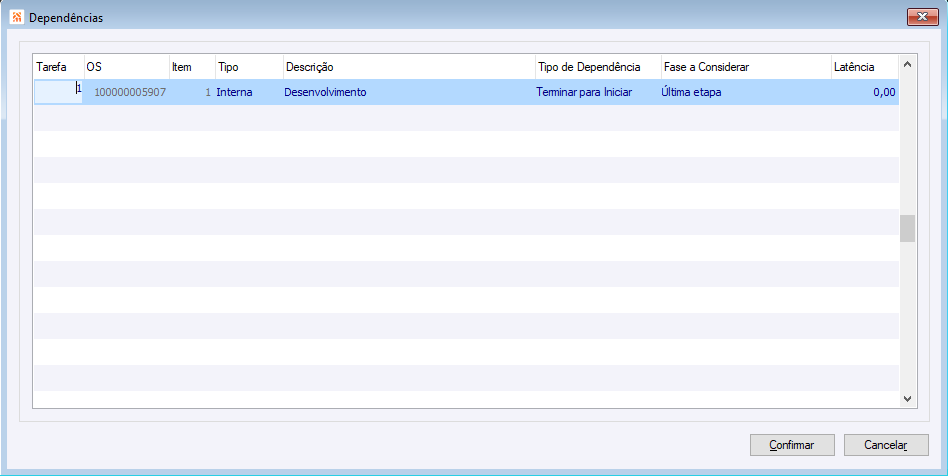
Task: Click the OS column header
Action: [126, 67]
